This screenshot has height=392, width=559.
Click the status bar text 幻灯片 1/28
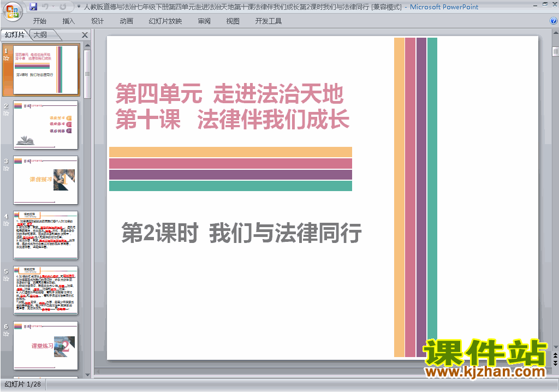click(x=22, y=384)
